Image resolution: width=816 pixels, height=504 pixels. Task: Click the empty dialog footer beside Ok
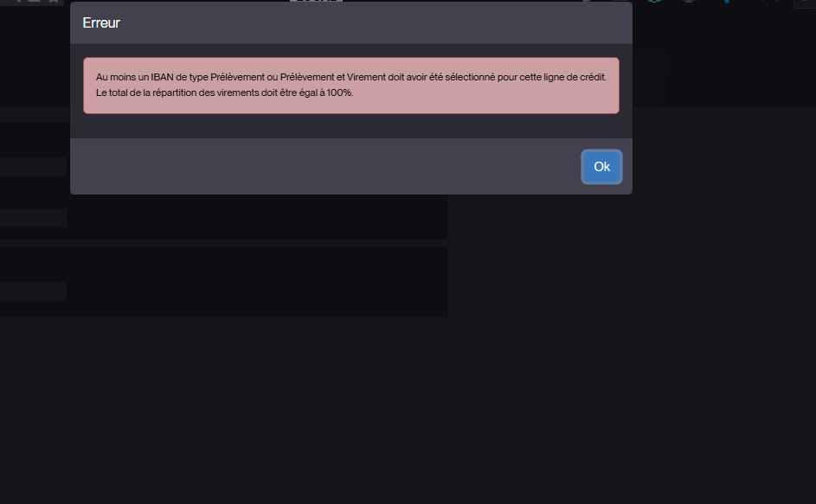(325, 167)
